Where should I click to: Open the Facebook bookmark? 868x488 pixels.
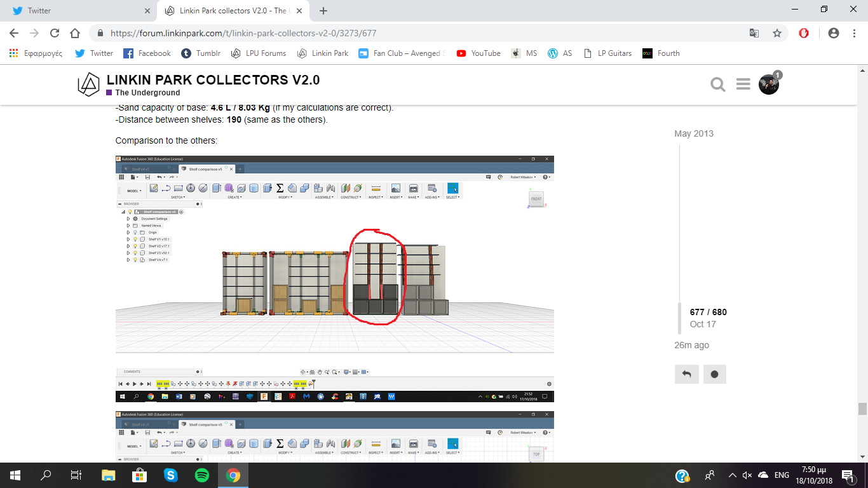click(147, 53)
